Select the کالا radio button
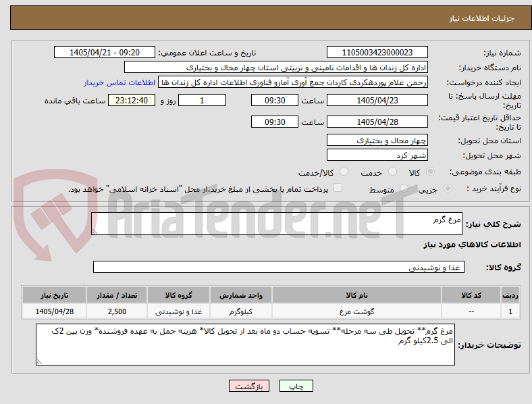 (x=430, y=172)
